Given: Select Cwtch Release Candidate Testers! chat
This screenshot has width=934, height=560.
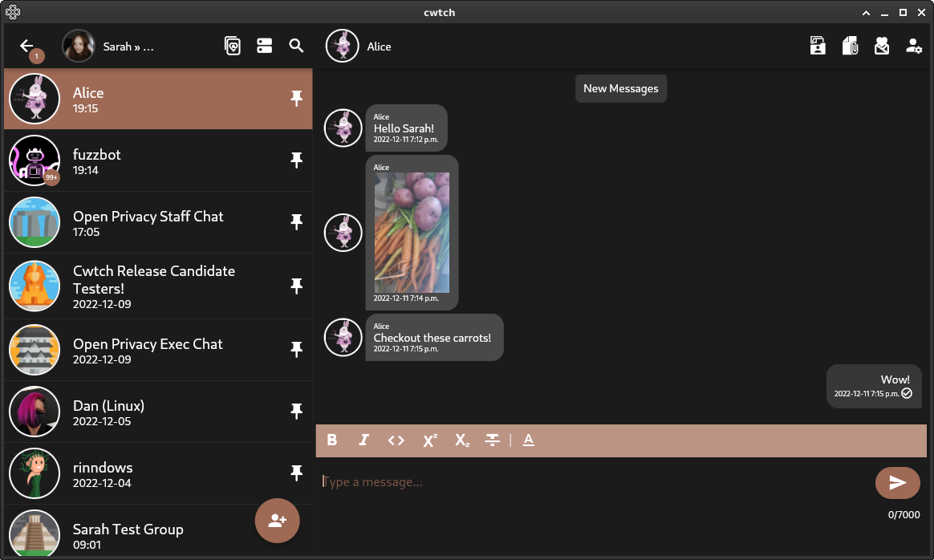Looking at the screenshot, I should click(x=158, y=286).
